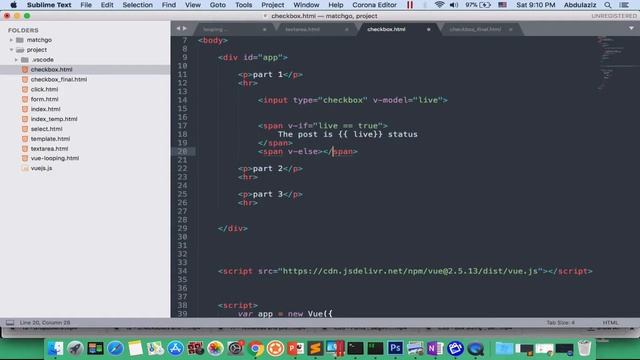Click the date and time in menu bar

536,5
